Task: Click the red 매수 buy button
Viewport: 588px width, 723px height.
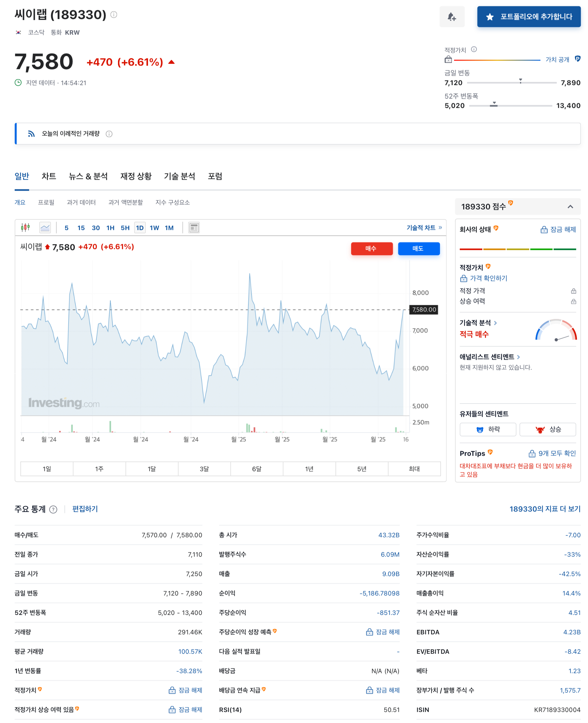Action: tap(372, 248)
